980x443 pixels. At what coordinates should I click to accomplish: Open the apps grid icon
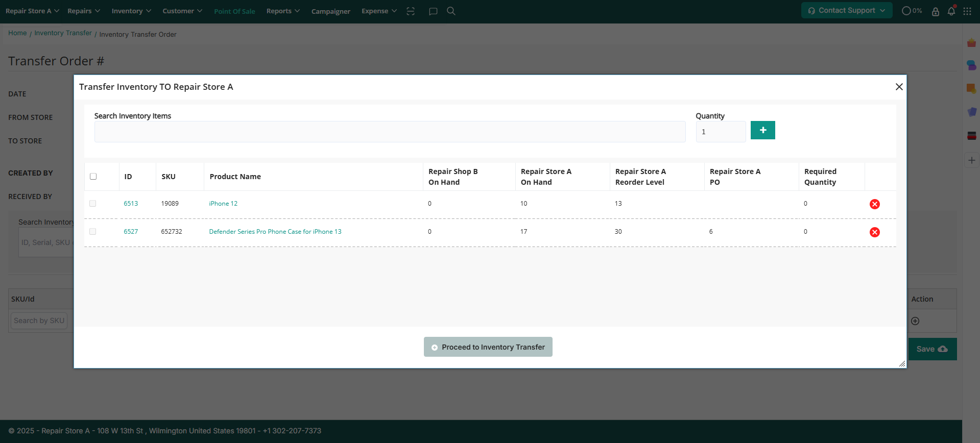[x=967, y=11]
